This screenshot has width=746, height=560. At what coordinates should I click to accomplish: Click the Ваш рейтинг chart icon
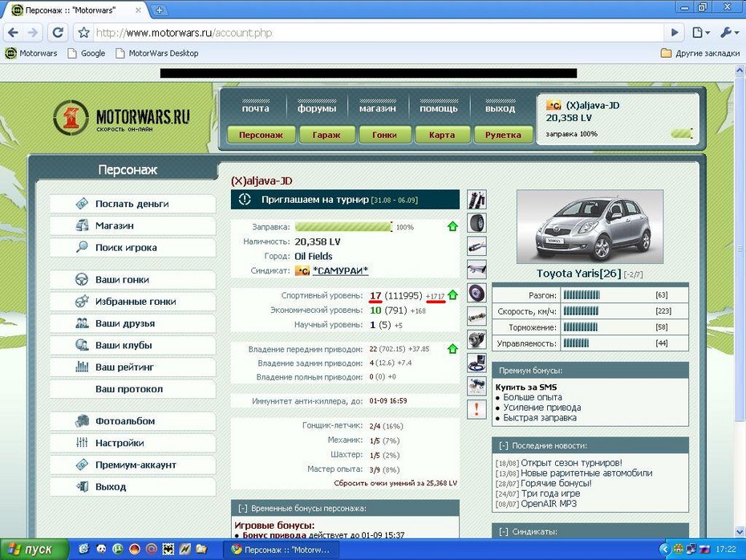82,367
